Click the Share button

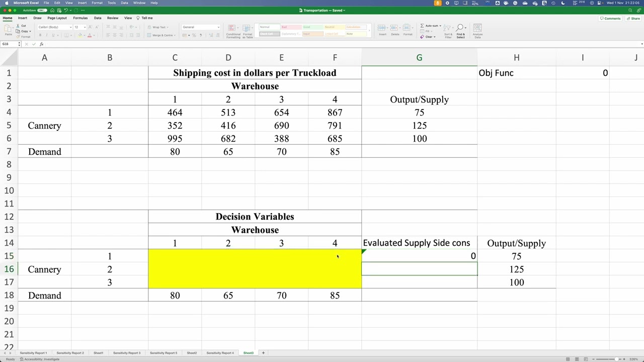(x=632, y=18)
